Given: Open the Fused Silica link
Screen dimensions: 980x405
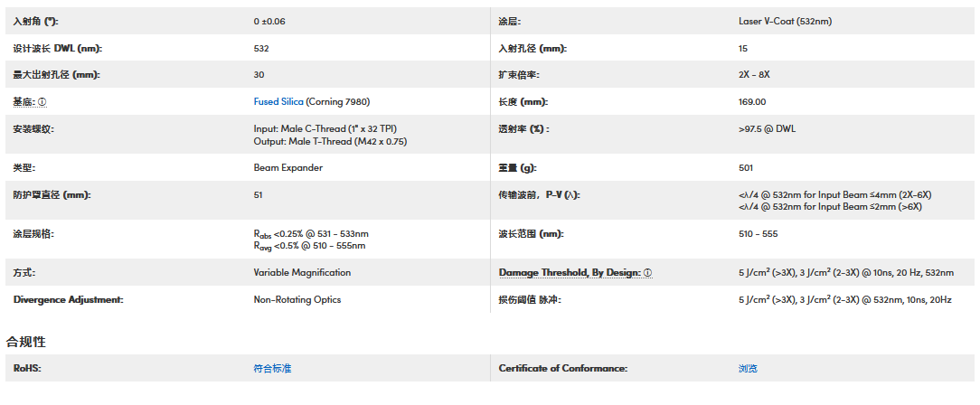Looking at the screenshot, I should pos(278,102).
